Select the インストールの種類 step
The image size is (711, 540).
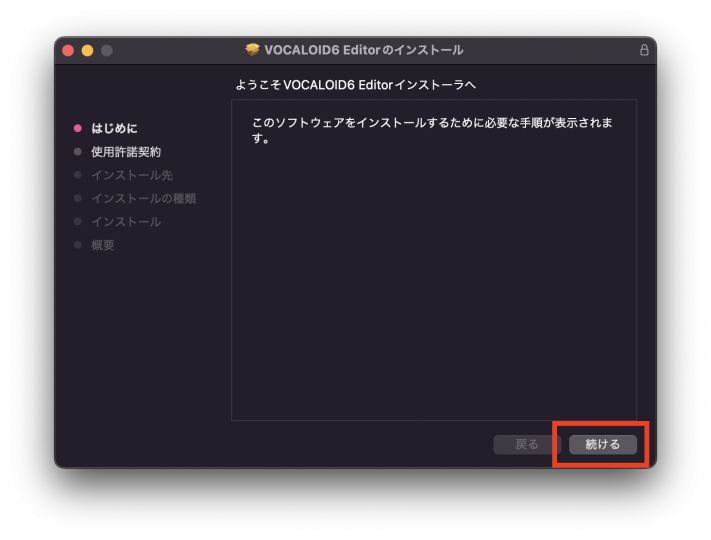(x=143, y=198)
